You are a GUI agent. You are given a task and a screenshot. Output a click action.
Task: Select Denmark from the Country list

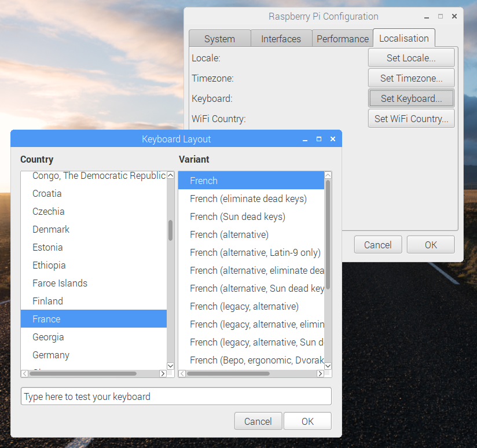coord(51,229)
